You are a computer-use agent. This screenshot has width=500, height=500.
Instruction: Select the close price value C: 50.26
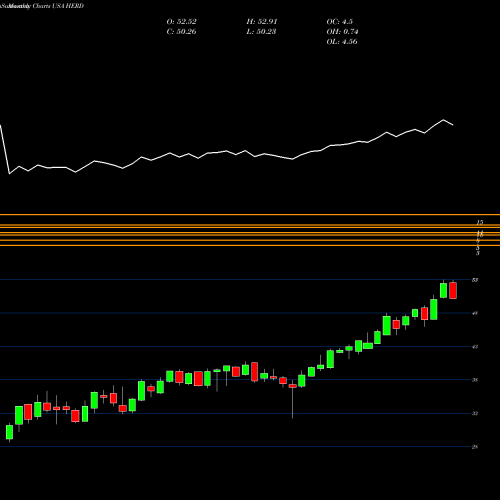(181, 32)
